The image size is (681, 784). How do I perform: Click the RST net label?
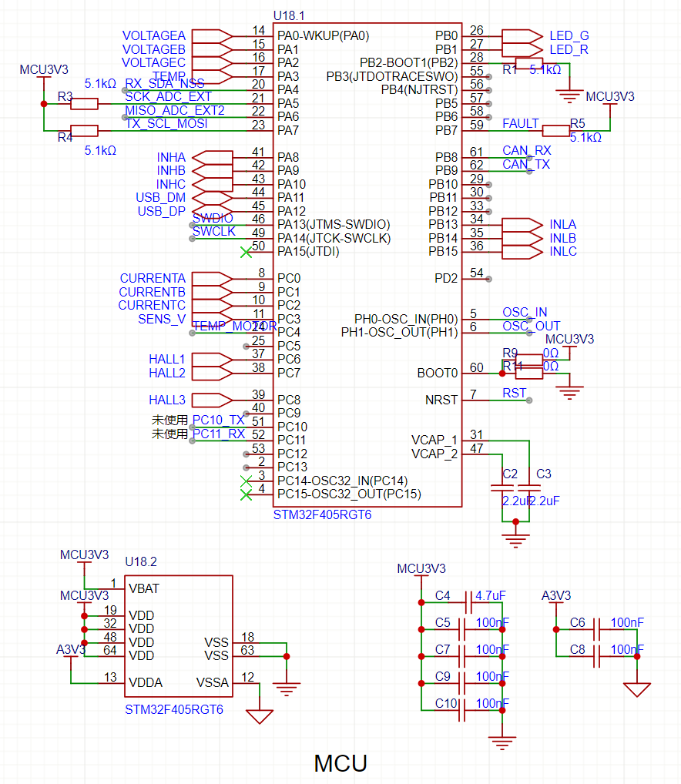pos(514,394)
